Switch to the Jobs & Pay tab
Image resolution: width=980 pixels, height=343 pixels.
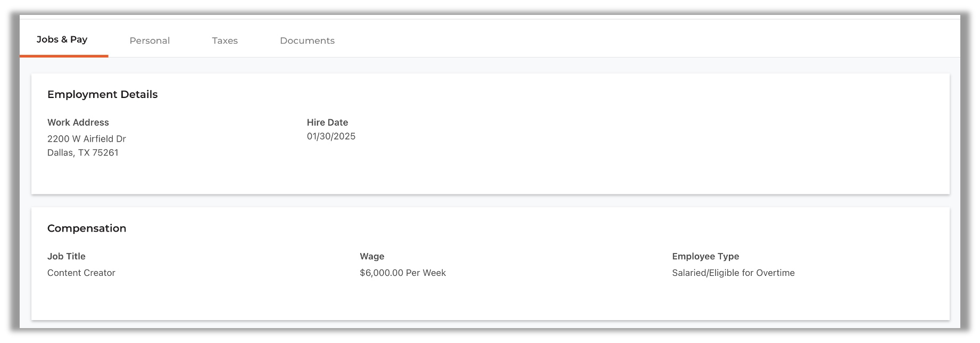tap(62, 39)
